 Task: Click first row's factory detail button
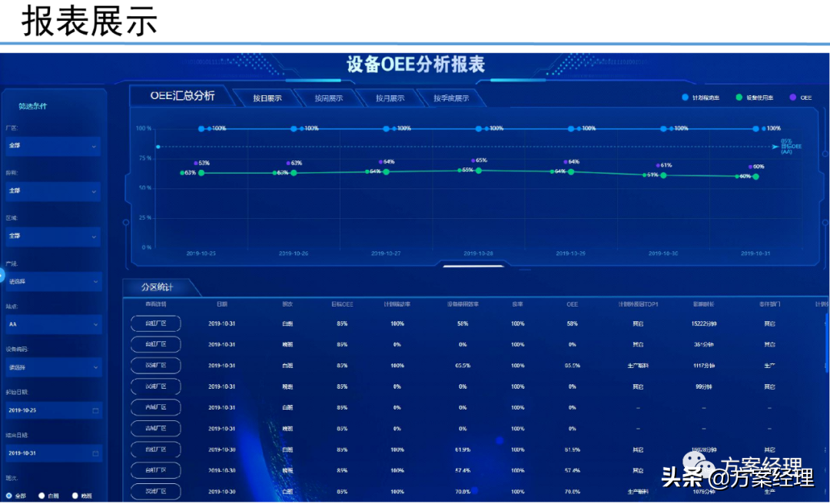coord(154,323)
